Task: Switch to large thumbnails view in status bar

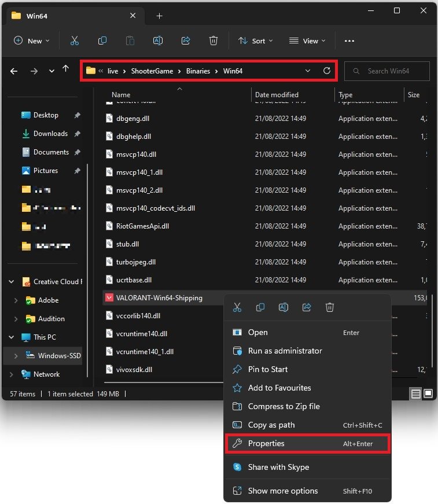Action: click(x=428, y=393)
